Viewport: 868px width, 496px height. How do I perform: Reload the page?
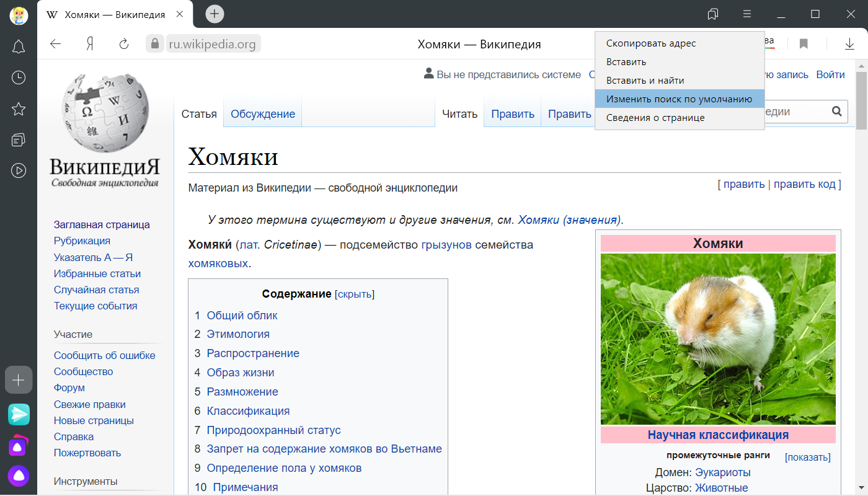[x=123, y=43]
